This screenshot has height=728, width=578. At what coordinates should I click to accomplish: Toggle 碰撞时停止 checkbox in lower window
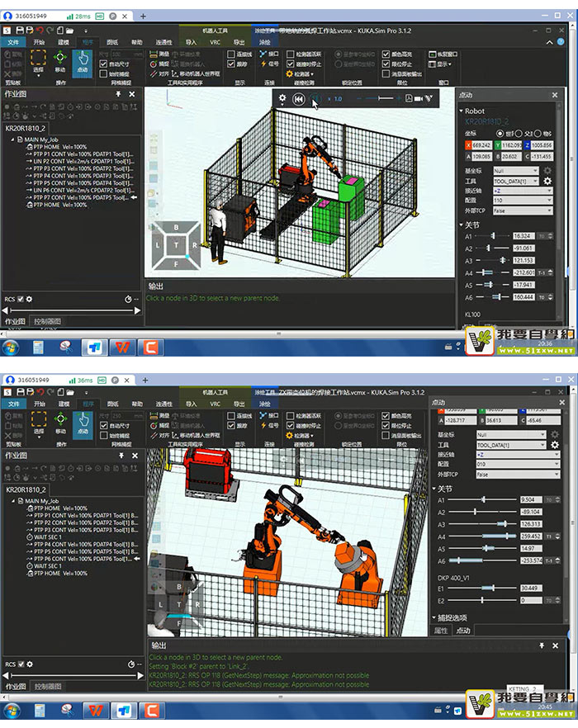[291, 425]
